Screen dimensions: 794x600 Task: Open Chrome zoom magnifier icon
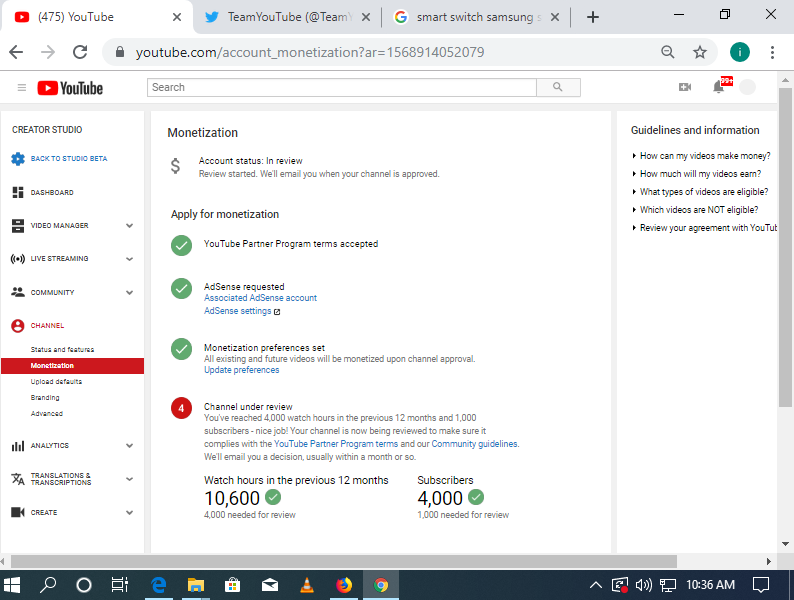668,52
